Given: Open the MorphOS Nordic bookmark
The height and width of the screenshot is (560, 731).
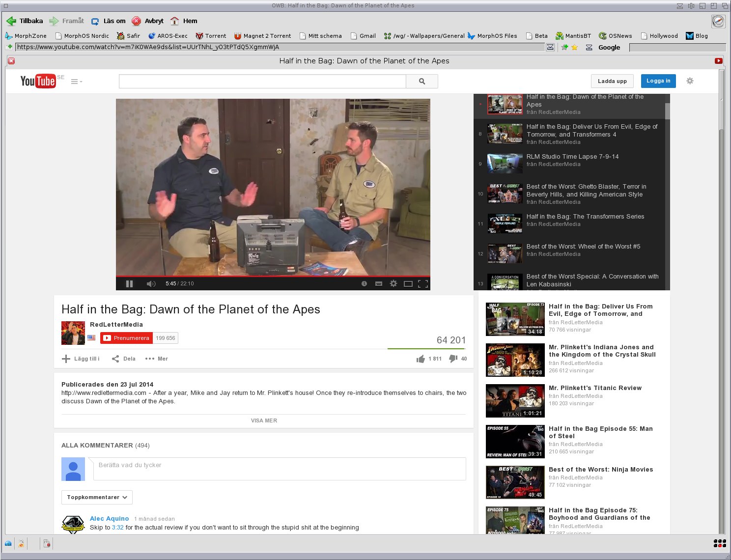Looking at the screenshot, I should pos(82,36).
